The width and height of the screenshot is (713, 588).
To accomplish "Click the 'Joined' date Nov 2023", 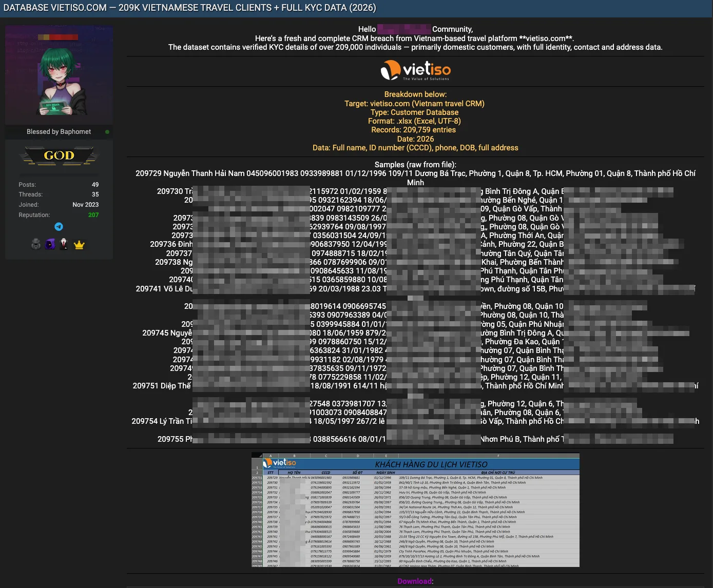I will click(85, 205).
